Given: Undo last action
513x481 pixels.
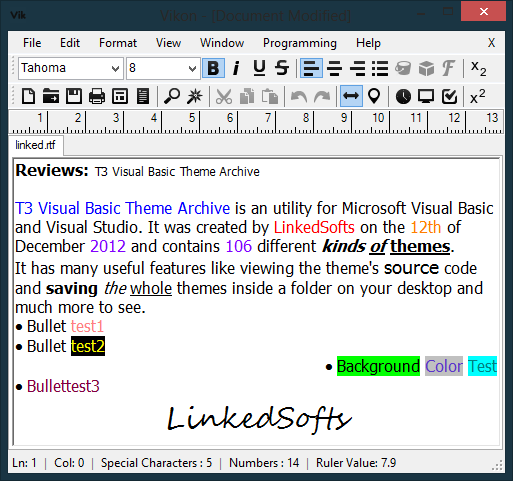Looking at the screenshot, I should pos(299,96).
